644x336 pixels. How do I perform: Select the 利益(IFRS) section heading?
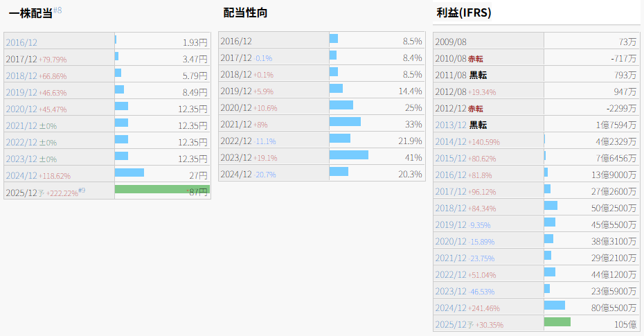pyautogui.click(x=464, y=12)
